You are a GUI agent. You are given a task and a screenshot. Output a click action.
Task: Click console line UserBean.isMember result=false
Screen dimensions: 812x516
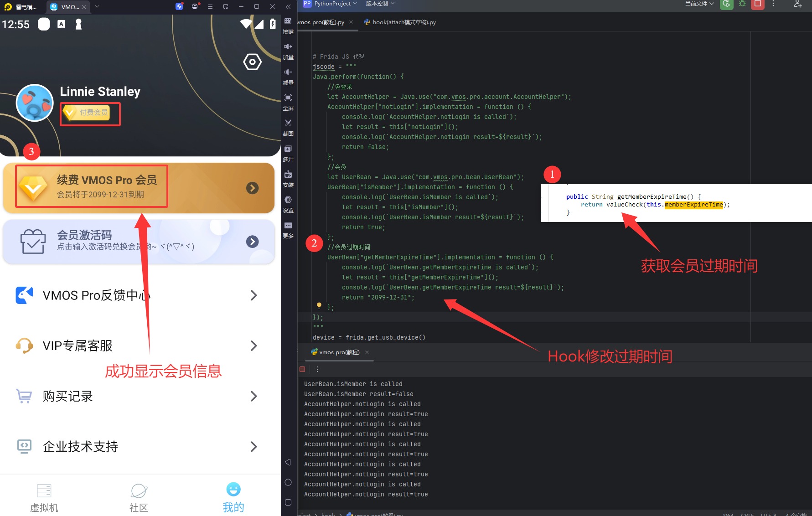pyautogui.click(x=359, y=394)
